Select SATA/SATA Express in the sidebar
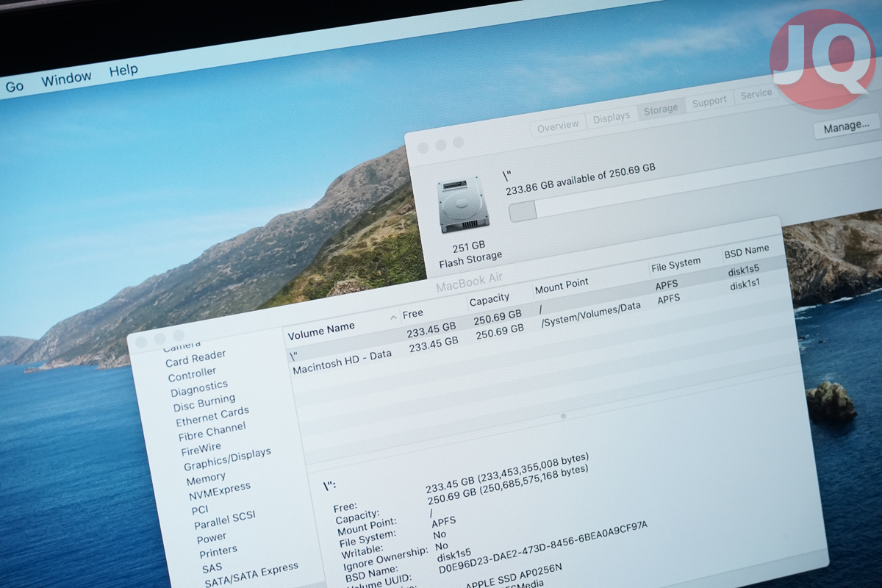 click(251, 575)
